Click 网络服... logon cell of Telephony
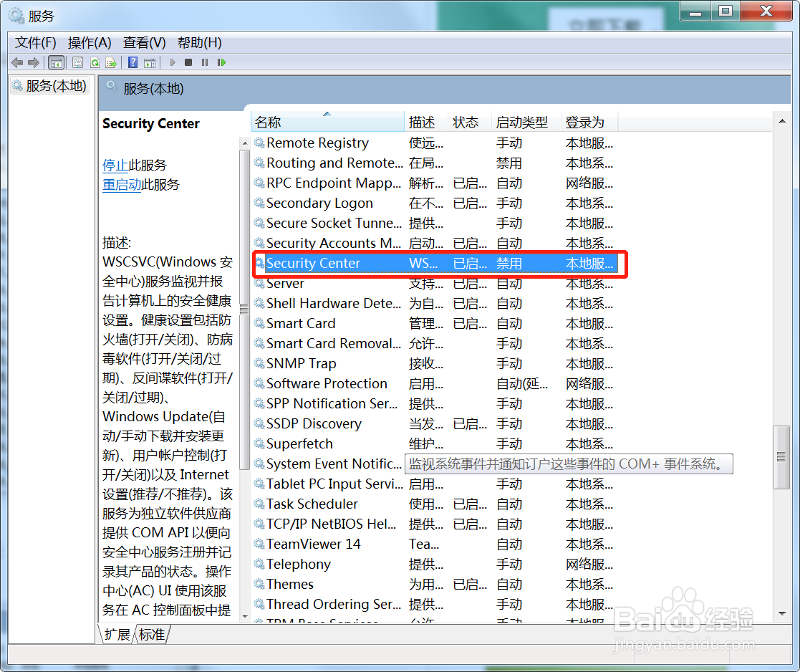Image resolution: width=800 pixels, height=672 pixels. click(x=589, y=564)
